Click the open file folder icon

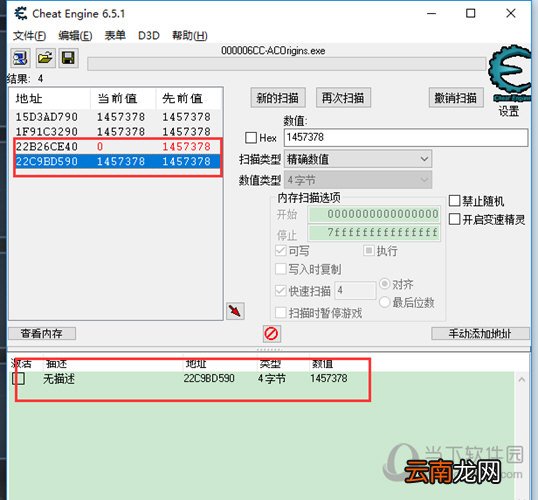click(45, 58)
